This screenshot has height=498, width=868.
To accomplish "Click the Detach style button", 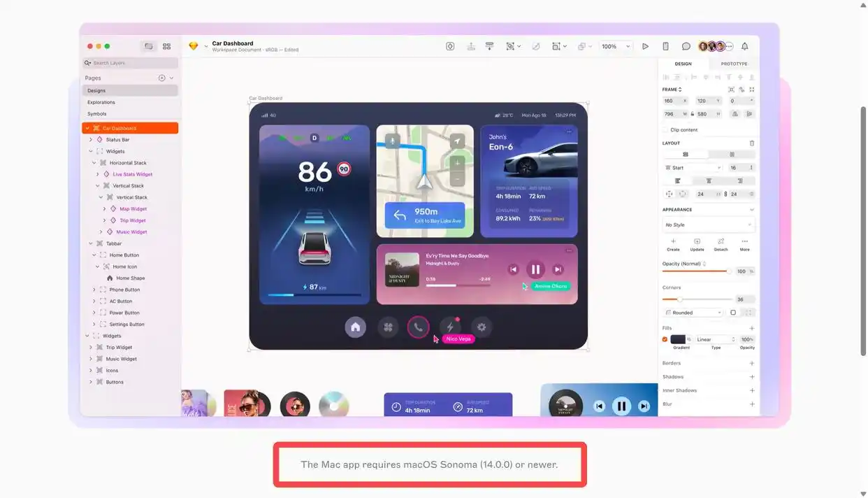I will coord(721,244).
